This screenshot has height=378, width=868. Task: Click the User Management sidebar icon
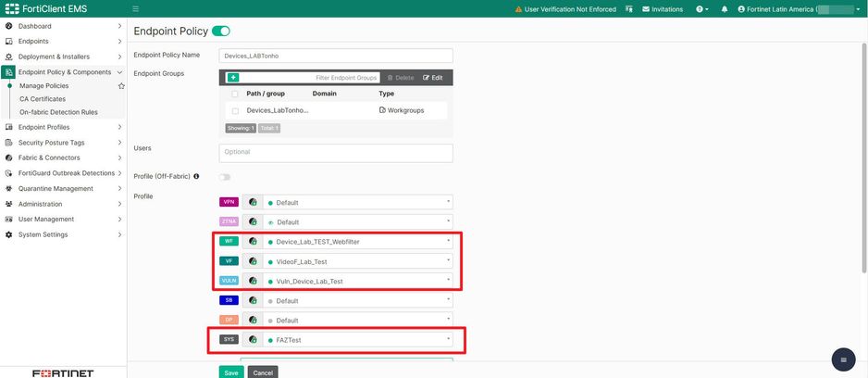click(x=8, y=219)
